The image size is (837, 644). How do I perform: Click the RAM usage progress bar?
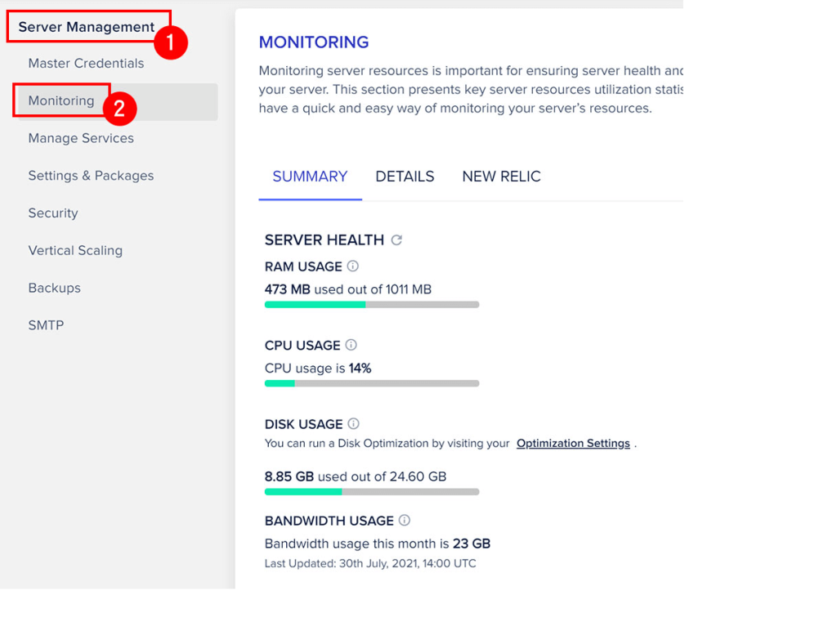[x=372, y=305]
